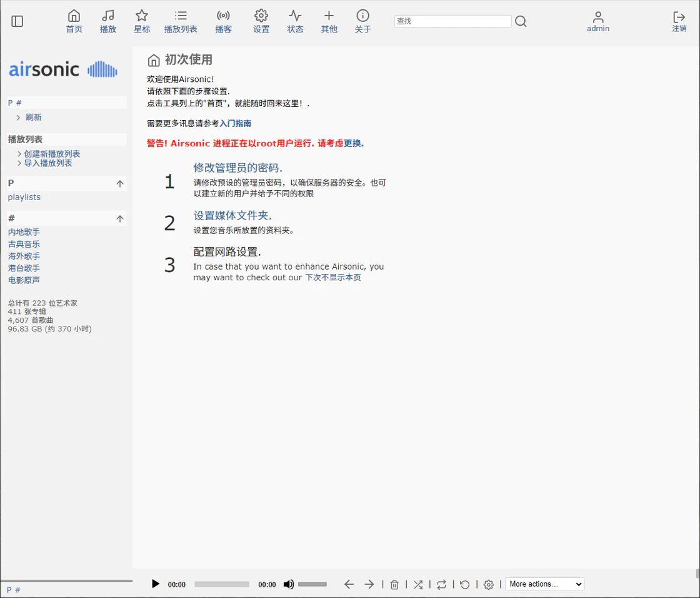700x598 pixels.
Task: Click the sidebar toggle icon at top left
Action: 17,21
